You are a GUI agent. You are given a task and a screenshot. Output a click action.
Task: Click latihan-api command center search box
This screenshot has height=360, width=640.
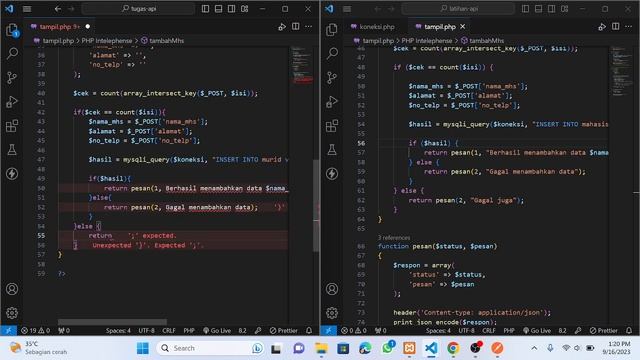tap(458, 9)
